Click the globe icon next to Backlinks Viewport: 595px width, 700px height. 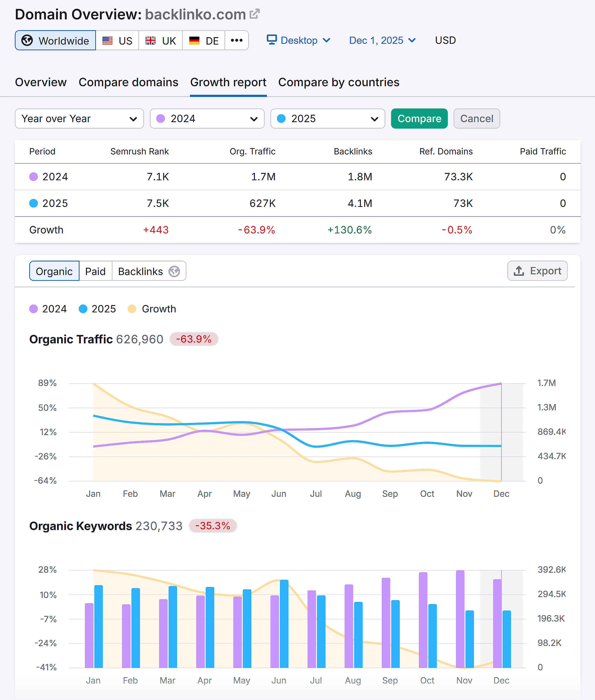(x=174, y=271)
